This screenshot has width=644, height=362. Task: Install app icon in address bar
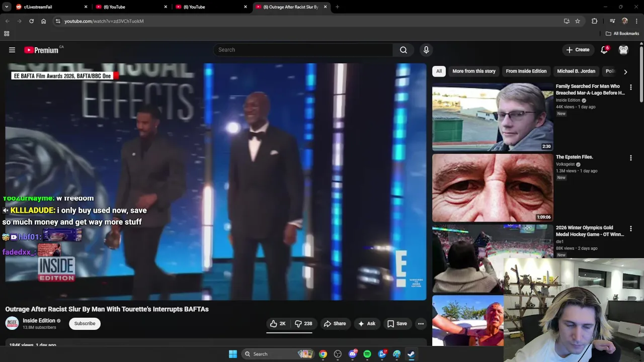567,21
